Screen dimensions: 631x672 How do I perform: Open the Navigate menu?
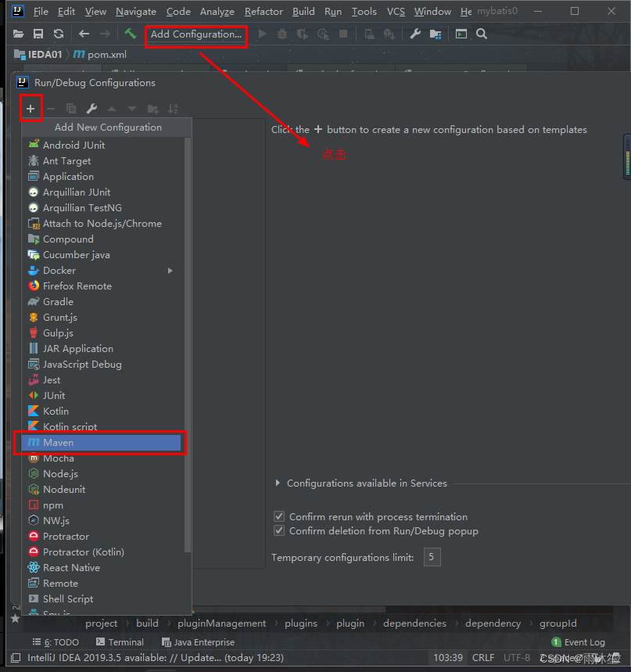[x=136, y=12]
